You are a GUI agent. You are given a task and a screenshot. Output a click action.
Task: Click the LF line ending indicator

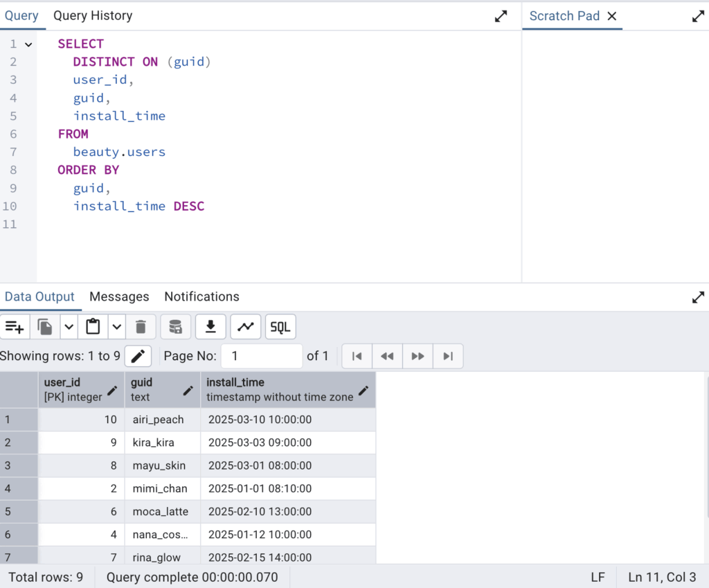(598, 577)
